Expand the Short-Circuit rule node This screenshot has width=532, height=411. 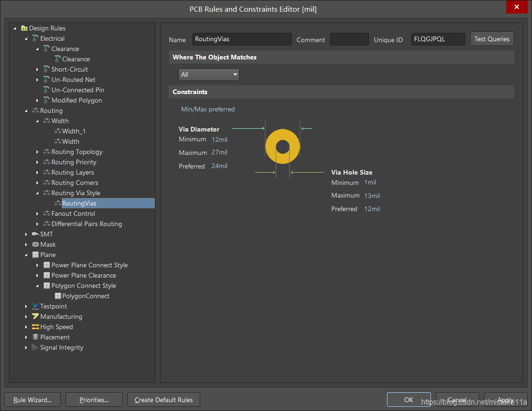coord(38,70)
